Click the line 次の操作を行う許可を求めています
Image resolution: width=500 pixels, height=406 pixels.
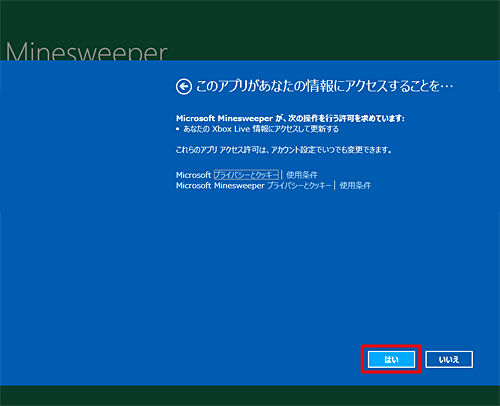click(x=290, y=118)
